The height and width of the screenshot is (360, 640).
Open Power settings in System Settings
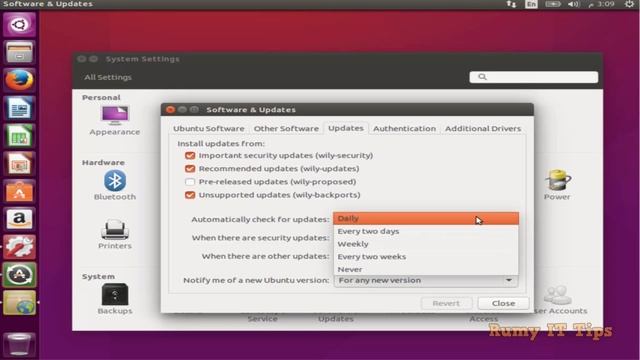[557, 185]
